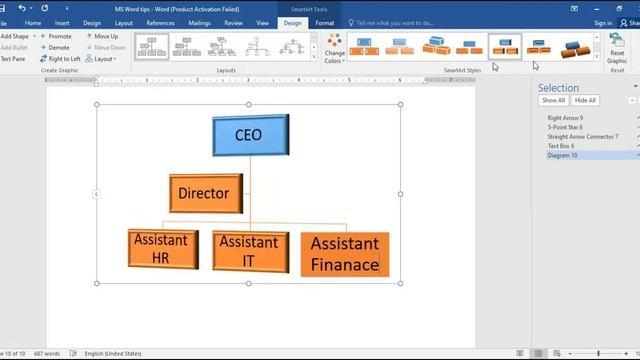The width and height of the screenshot is (640, 360).
Task: Click the proofing icon in status bar
Action: click(73, 353)
